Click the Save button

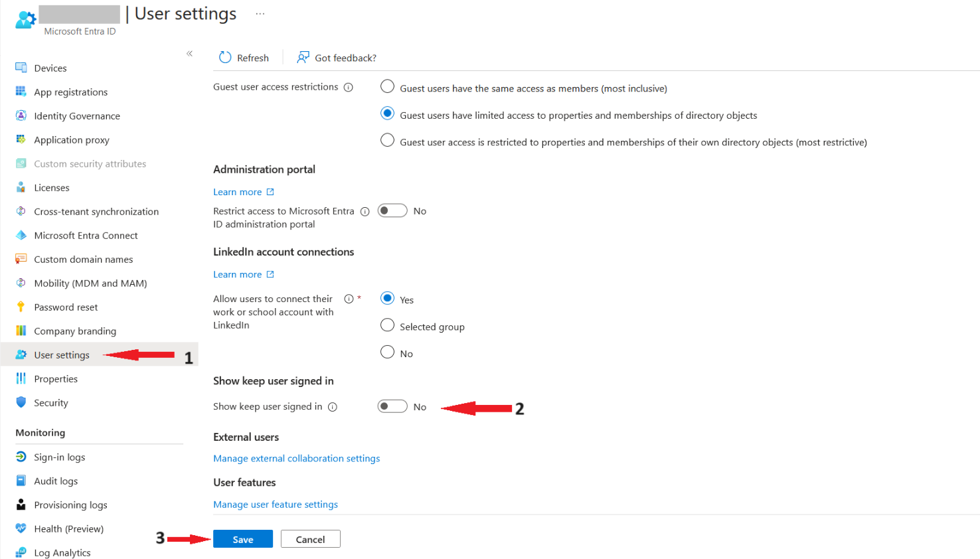pos(242,539)
